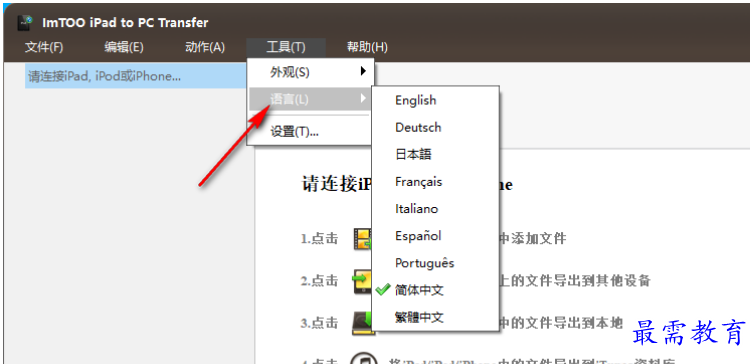Choose 日本語 as the interface language

[436, 154]
